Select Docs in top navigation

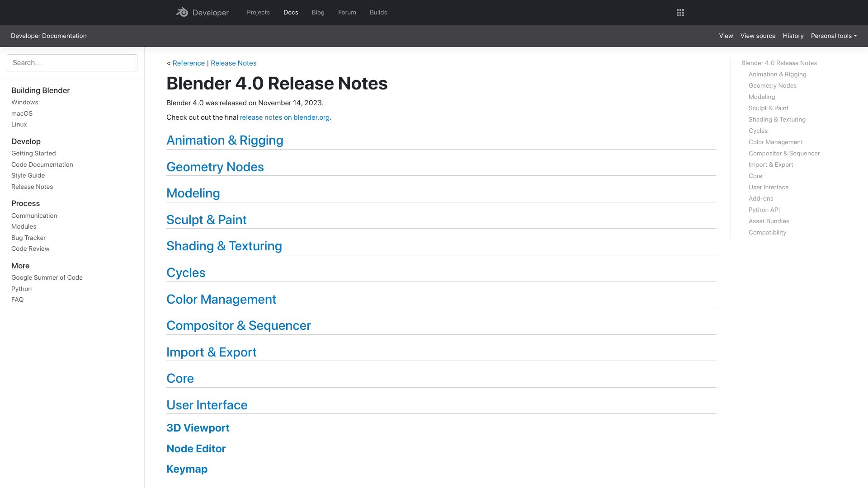[x=291, y=13]
